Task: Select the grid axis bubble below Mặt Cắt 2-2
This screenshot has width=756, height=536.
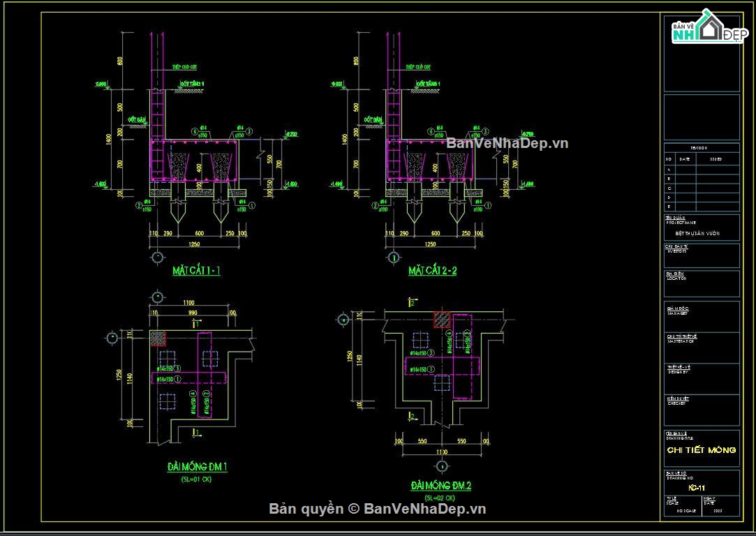Action: (x=394, y=257)
